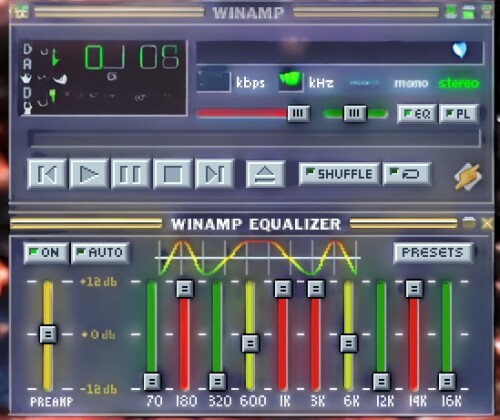This screenshot has width=500, height=420.
Task: Click the song title display area
Action: (x=339, y=52)
